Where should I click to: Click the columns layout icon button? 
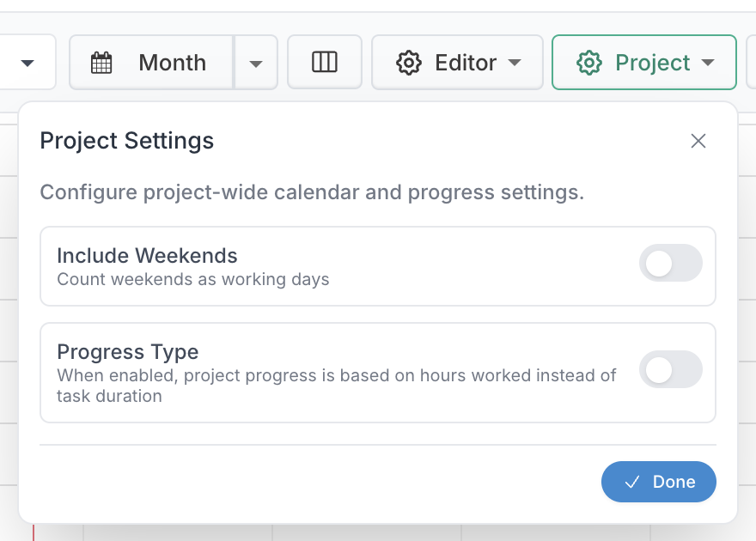324,62
